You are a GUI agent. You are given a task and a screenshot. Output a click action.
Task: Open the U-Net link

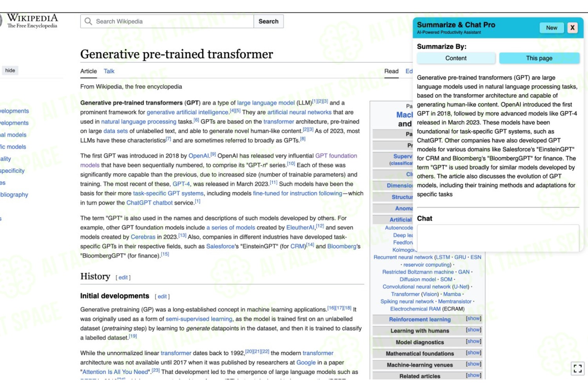pyautogui.click(x=461, y=287)
